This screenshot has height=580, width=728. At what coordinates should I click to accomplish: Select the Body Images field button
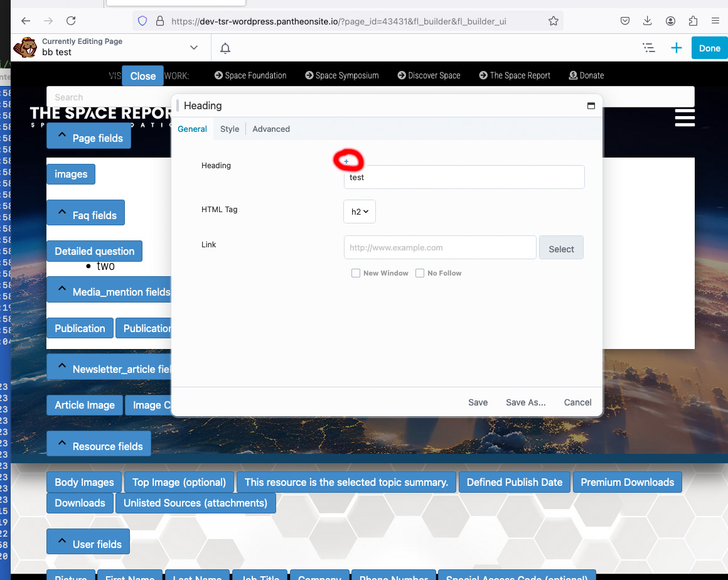84,482
